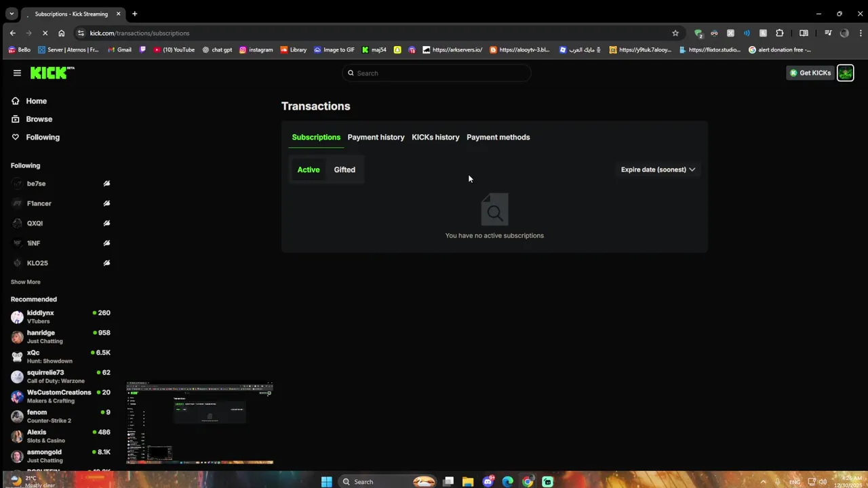Go to Browse page link
Screen dimensions: 868x488
click(x=39, y=119)
